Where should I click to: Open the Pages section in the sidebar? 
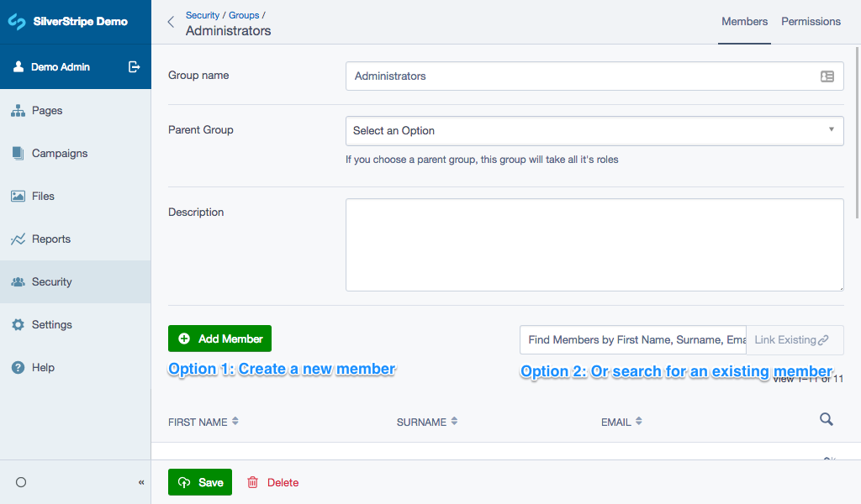pos(49,110)
